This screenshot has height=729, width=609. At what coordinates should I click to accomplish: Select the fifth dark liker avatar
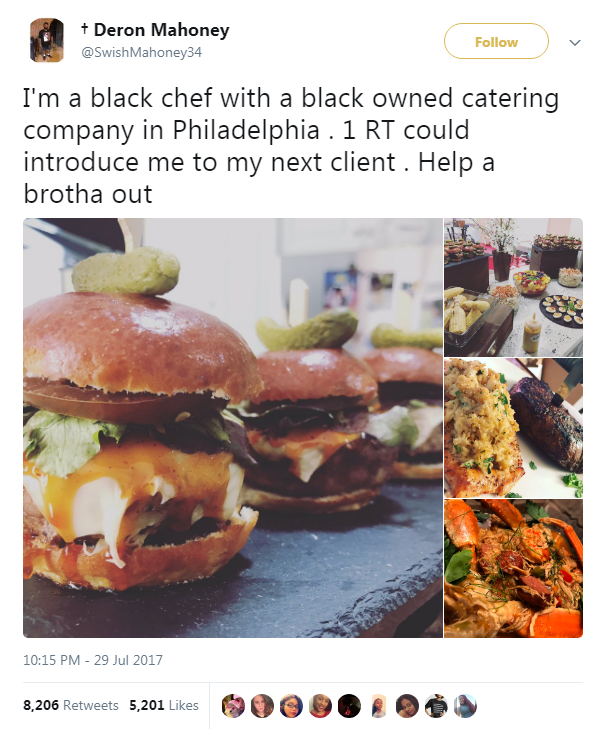[349, 706]
